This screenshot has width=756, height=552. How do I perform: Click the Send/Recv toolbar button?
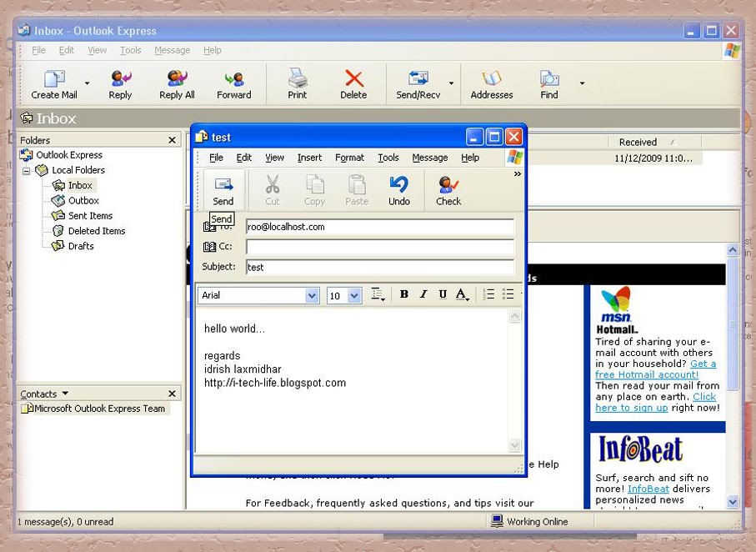(418, 84)
